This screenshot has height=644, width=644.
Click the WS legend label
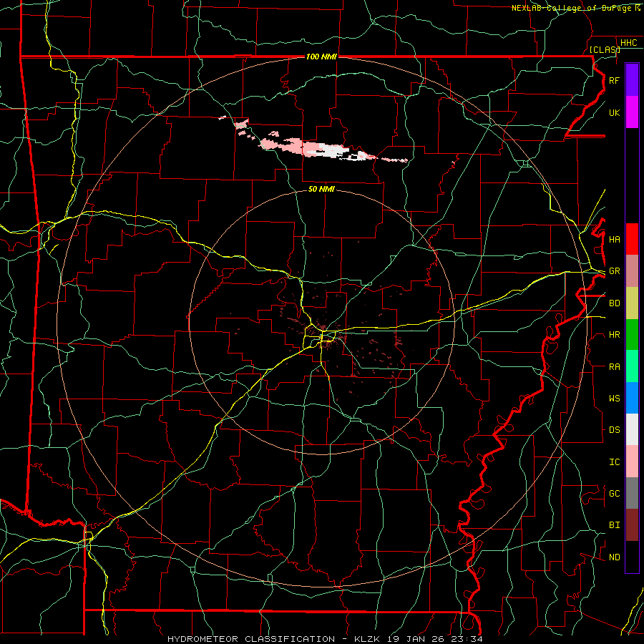point(614,399)
